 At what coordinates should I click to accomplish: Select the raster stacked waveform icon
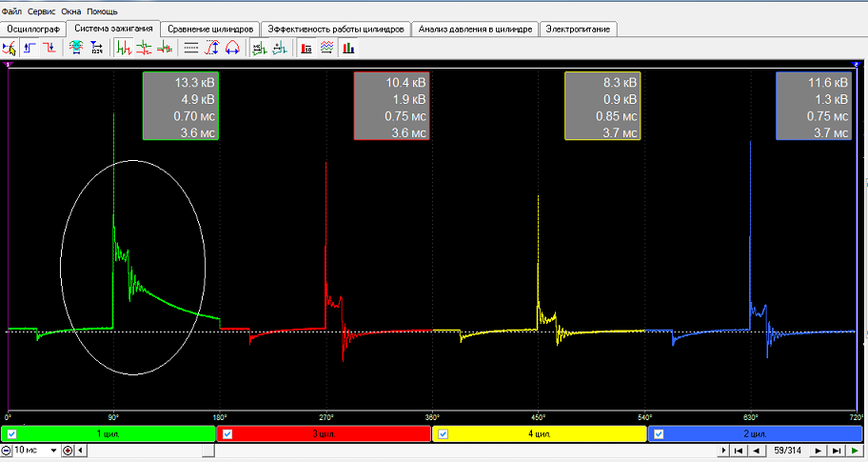click(x=144, y=48)
